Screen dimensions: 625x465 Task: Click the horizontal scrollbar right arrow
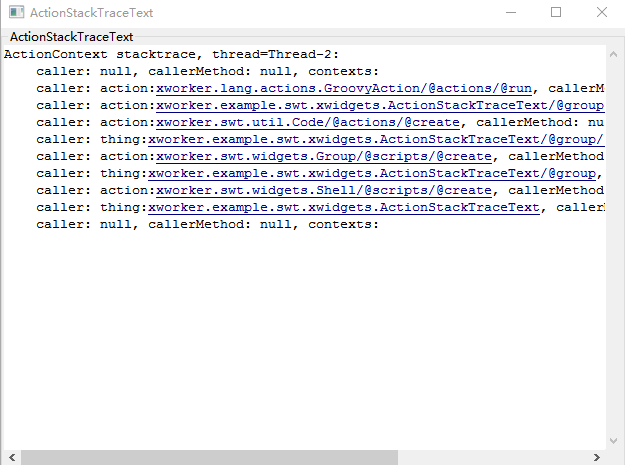pos(597,457)
